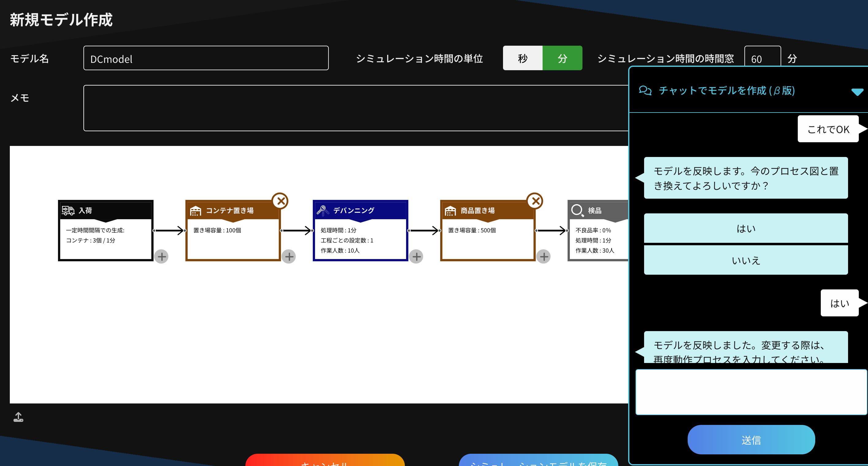Image resolution: width=868 pixels, height=466 pixels.
Task: Click the モデル名 field containing DCmodel
Action: 206,58
